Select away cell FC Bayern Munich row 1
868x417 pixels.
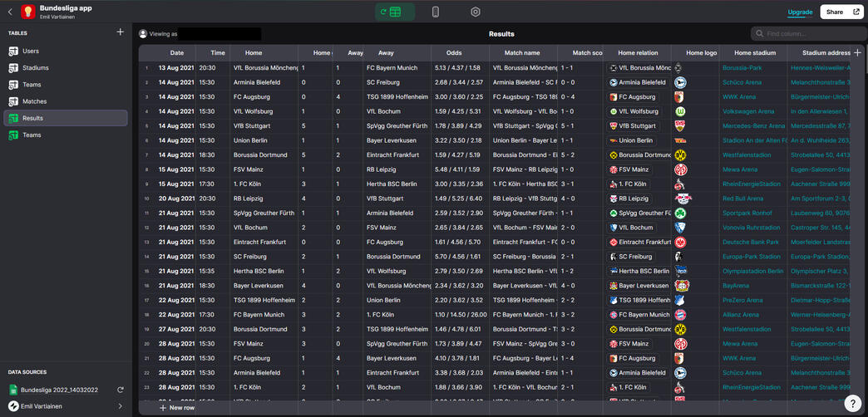click(x=397, y=68)
